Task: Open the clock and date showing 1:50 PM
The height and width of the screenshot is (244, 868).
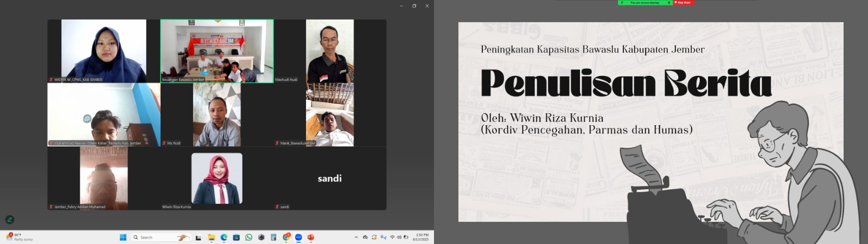Action: tap(421, 237)
